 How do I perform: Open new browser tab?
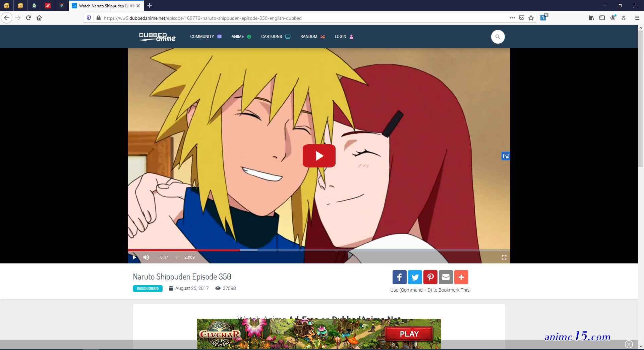[150, 5]
